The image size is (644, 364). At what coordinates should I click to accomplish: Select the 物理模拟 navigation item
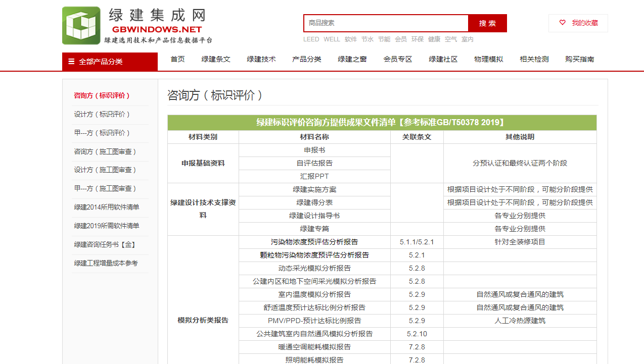click(488, 59)
